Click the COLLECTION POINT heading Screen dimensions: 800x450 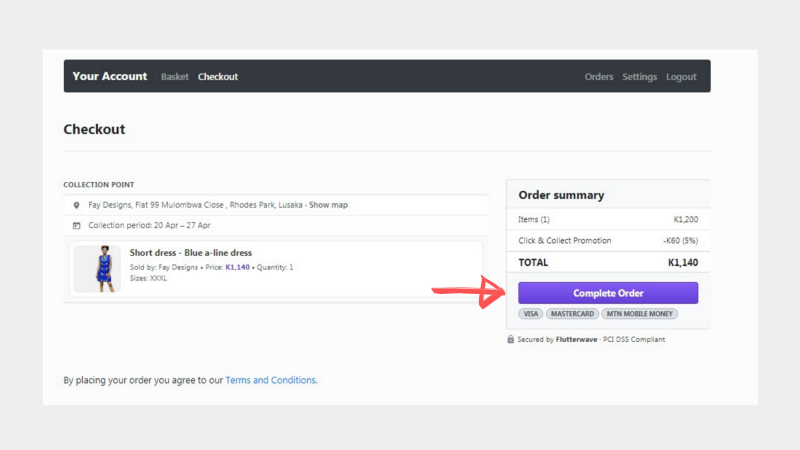coord(99,185)
